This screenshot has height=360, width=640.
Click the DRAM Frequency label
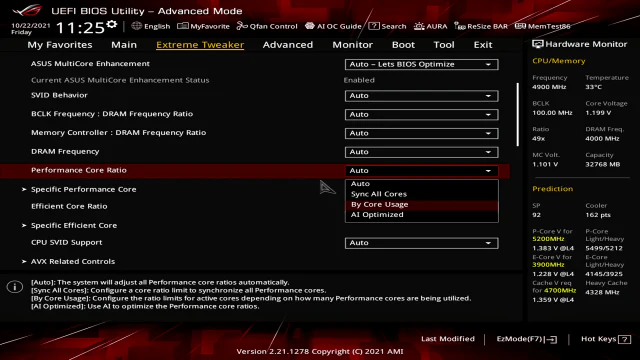pos(65,151)
